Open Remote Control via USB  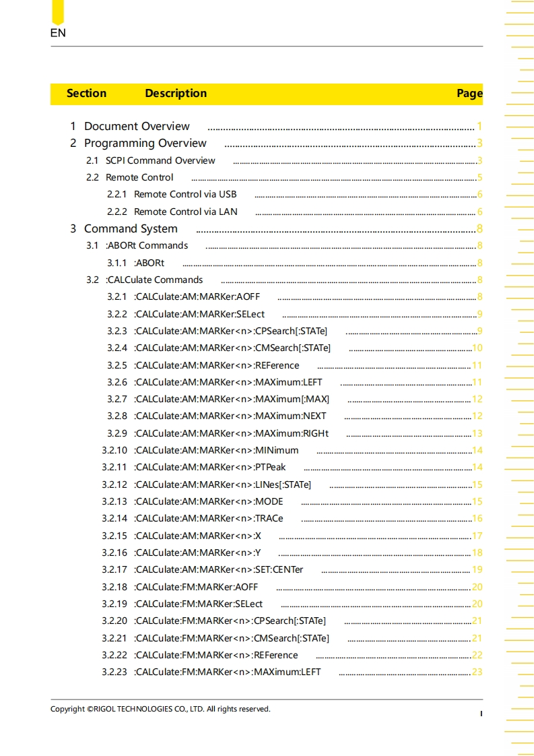pos(185,194)
